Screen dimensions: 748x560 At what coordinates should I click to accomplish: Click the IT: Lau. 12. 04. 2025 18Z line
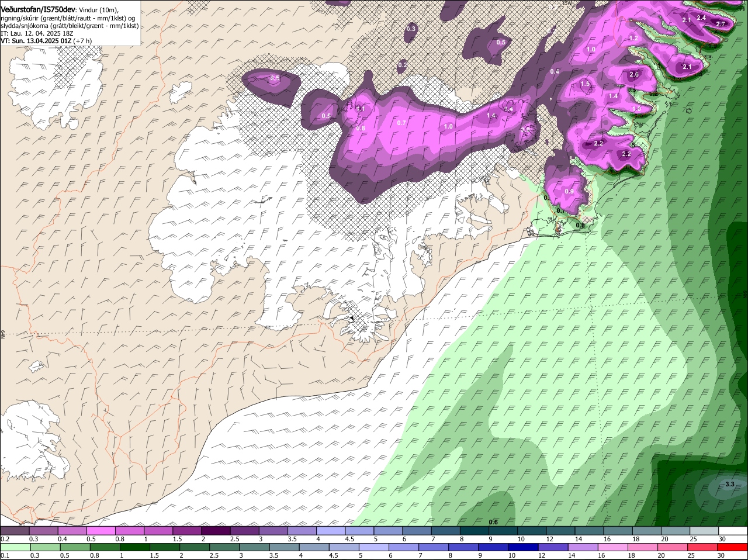point(37,33)
